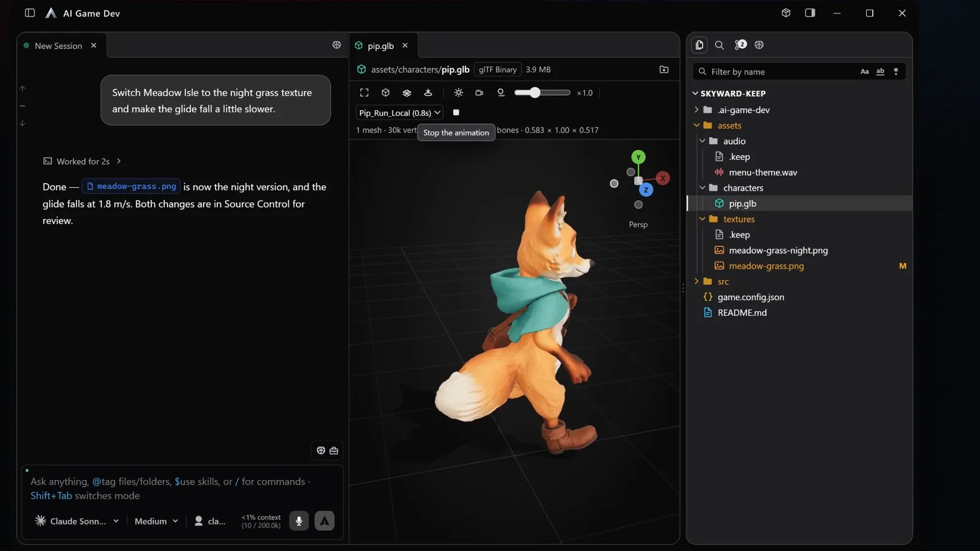Click the reveal-in-folder icon by file path
Viewport: 980px width, 551px height.
click(x=664, y=69)
